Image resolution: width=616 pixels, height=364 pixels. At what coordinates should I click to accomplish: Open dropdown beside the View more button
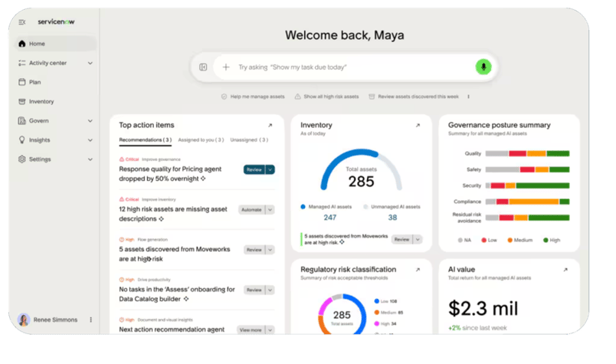point(270,330)
